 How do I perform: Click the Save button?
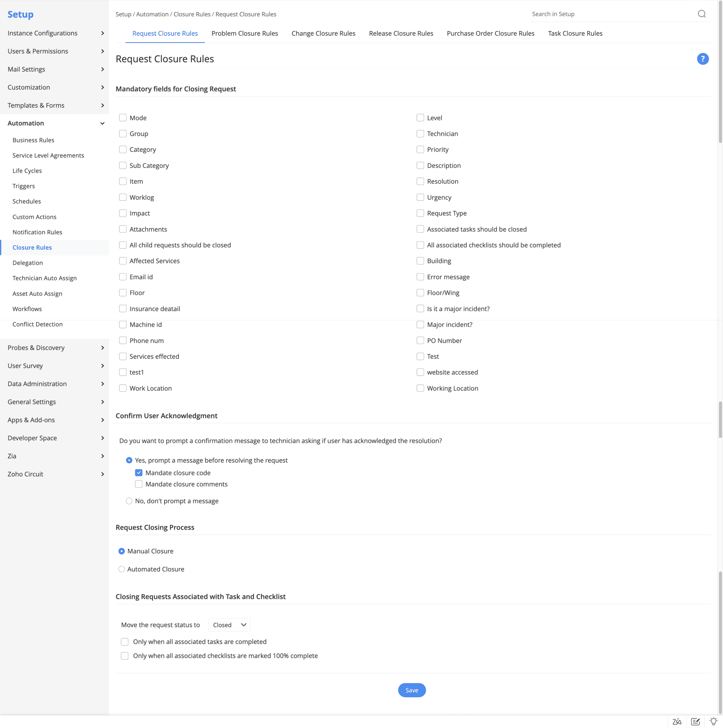click(412, 690)
